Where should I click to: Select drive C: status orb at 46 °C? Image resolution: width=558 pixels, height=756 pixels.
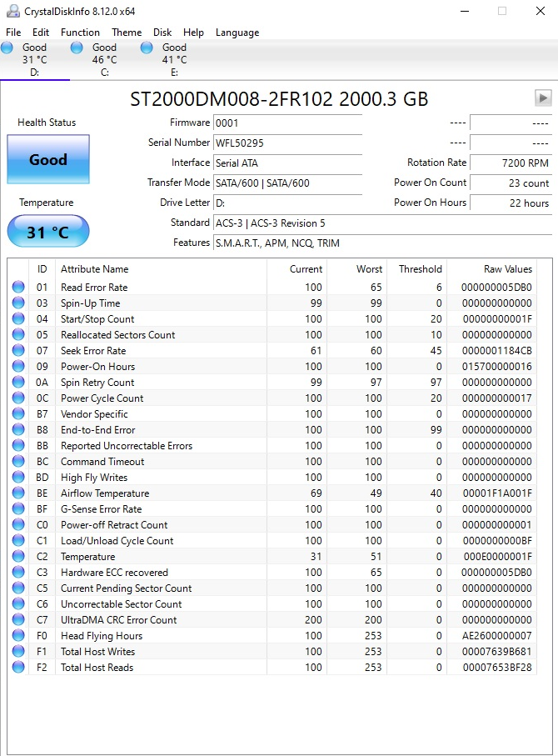coord(77,48)
